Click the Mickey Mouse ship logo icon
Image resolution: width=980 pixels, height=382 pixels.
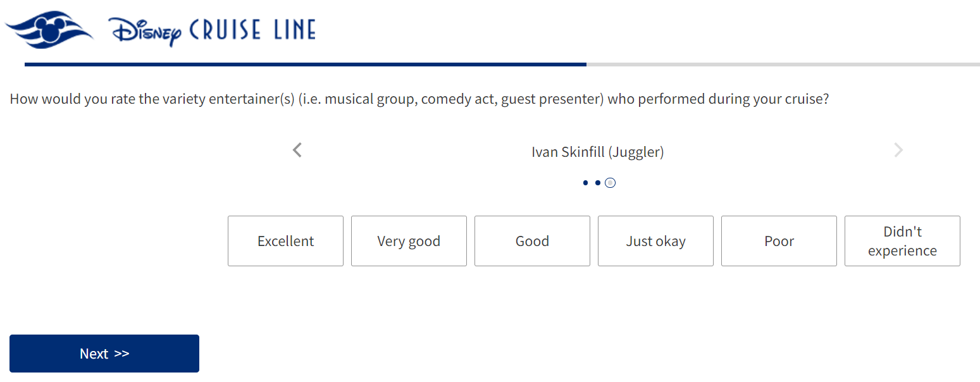(49, 29)
